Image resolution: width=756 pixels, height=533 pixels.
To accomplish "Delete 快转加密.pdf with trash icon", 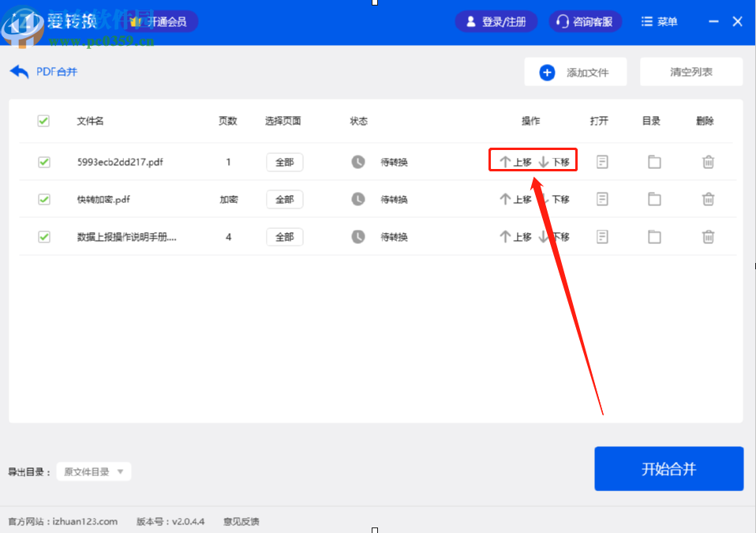I will [x=709, y=199].
